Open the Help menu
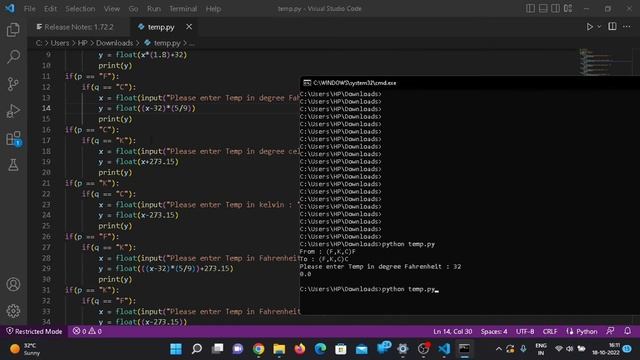The height and width of the screenshot is (360, 640). [x=213, y=9]
